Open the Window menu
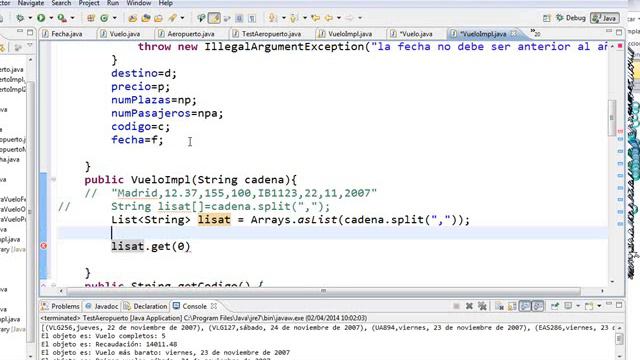This screenshot has width=640, height=360. [139, 3]
